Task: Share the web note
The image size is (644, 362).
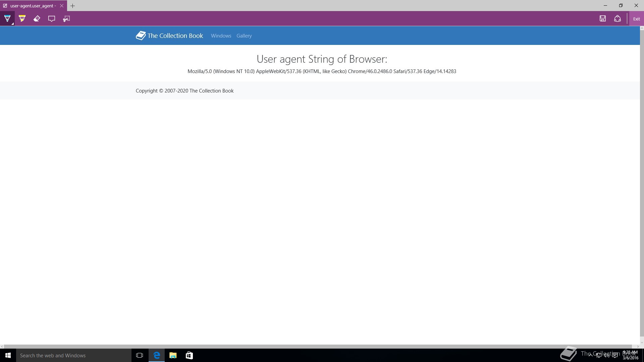Action: (618, 19)
